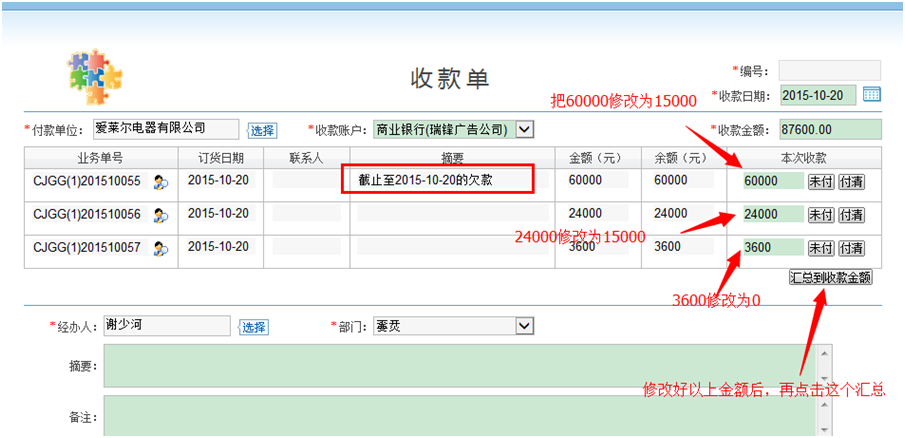
Task: Click 选择 next to 付款单位
Action: 262,130
